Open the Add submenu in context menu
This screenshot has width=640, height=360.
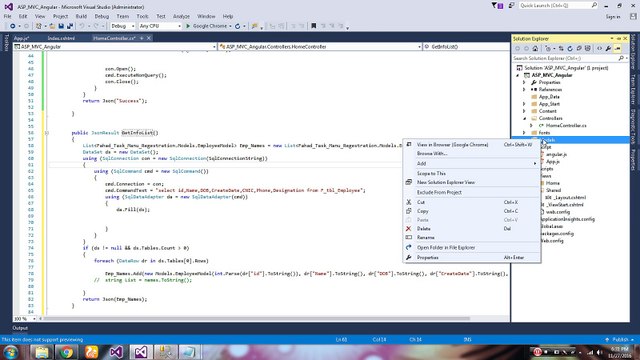[471, 163]
